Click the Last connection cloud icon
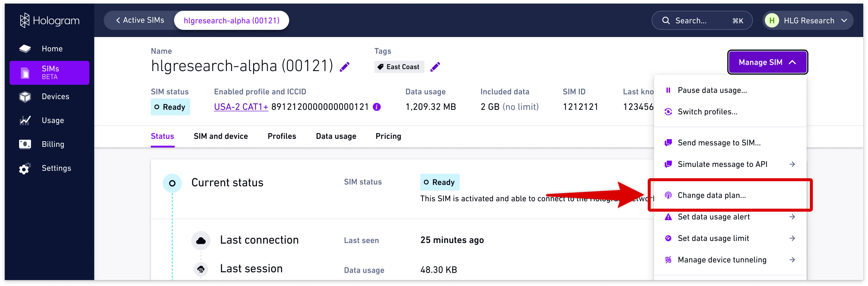Viewport: 868px width, 286px height. (201, 240)
